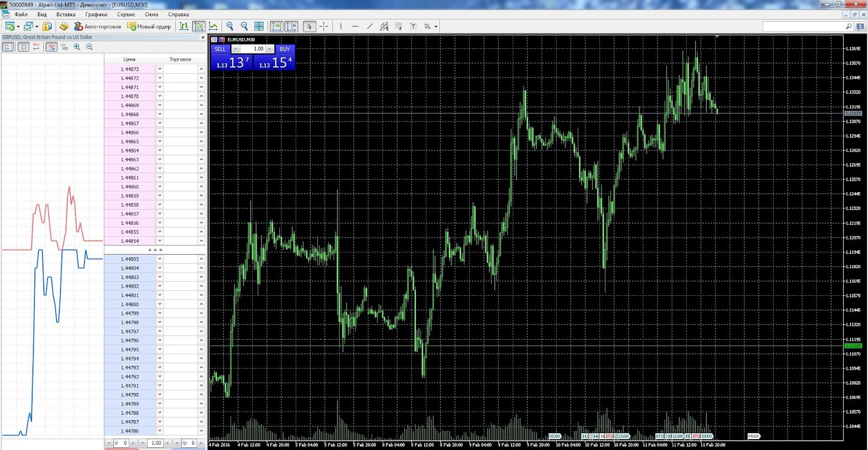
Task: Select price row 1.44860
Action: click(130, 187)
